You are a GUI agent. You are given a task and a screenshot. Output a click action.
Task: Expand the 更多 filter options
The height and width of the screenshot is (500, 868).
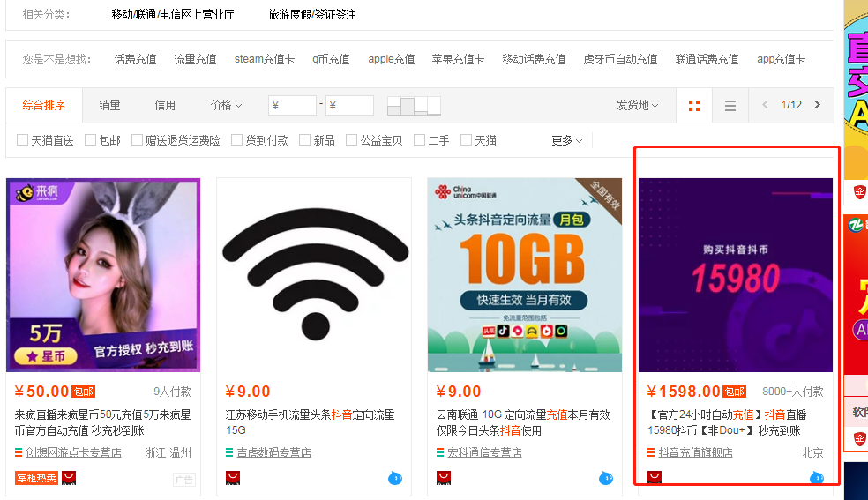pyautogui.click(x=567, y=140)
